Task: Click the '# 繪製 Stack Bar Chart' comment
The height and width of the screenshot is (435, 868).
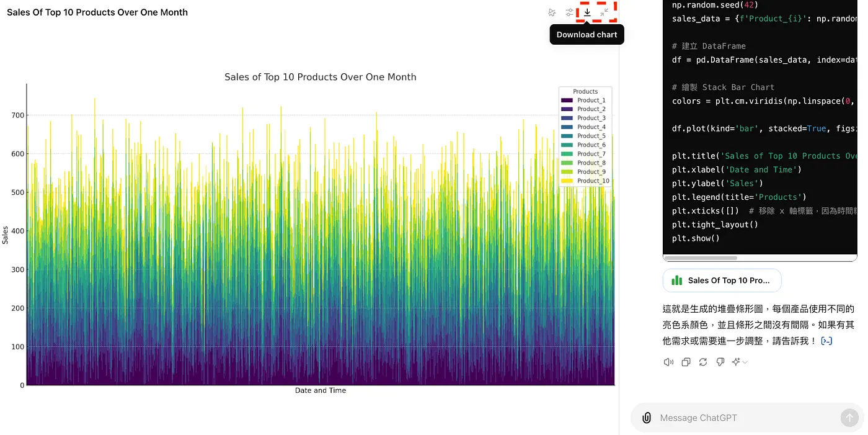Action: coord(723,87)
